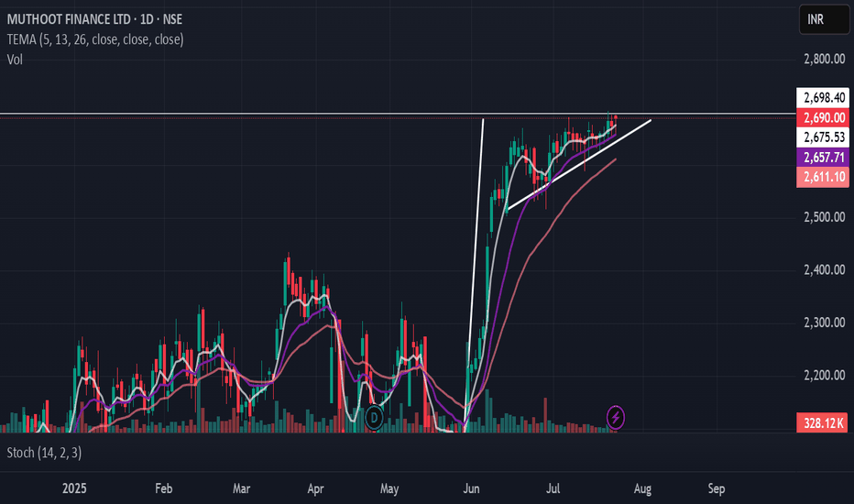Click the May label on time axis
The image size is (854, 504).
[389, 488]
